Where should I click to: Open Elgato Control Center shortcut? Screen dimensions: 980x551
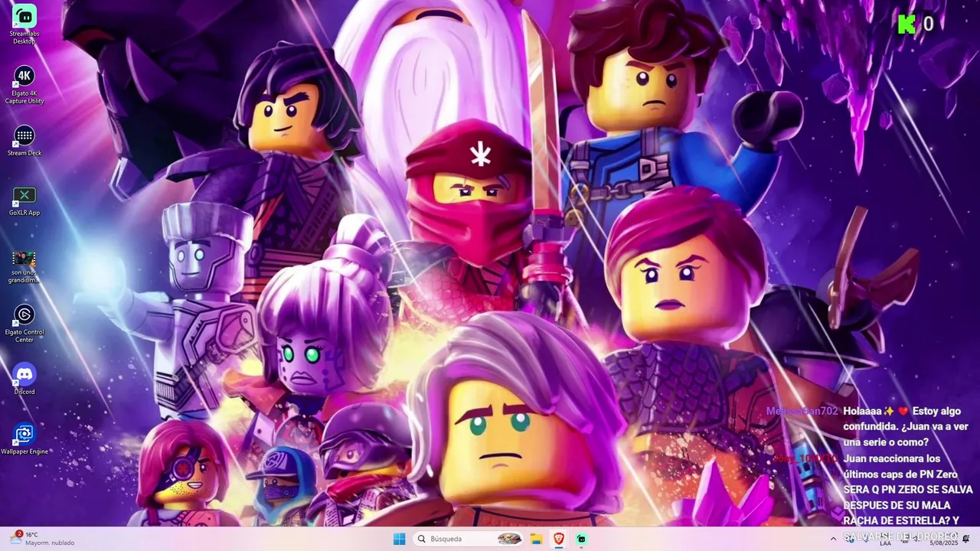(24, 324)
